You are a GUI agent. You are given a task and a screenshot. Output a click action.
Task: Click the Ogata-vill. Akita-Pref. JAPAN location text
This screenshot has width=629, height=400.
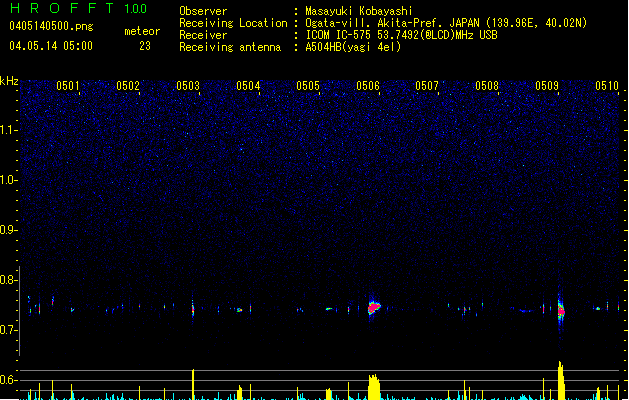(446, 23)
